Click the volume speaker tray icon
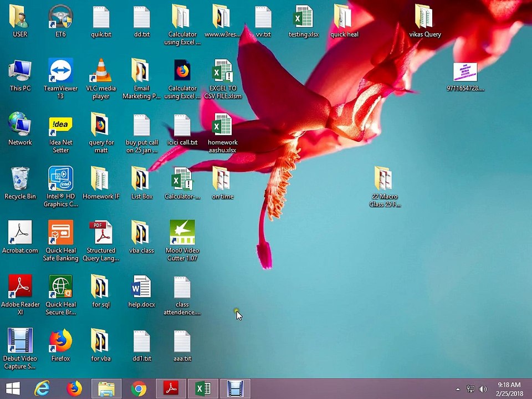 [483, 390]
